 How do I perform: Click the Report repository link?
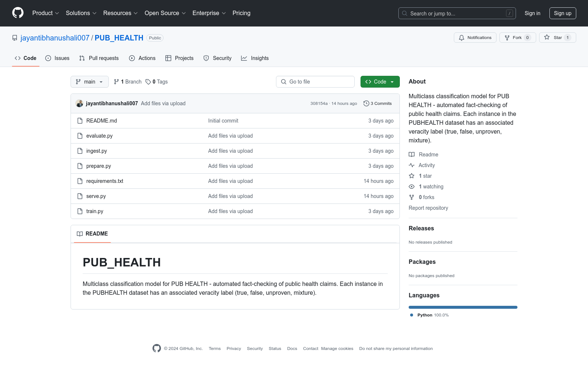pyautogui.click(x=429, y=208)
